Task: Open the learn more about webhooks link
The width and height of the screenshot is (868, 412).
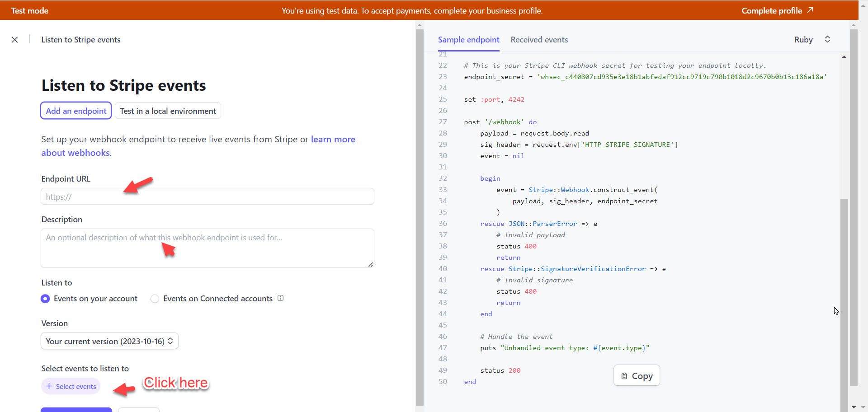Action: tap(333, 140)
